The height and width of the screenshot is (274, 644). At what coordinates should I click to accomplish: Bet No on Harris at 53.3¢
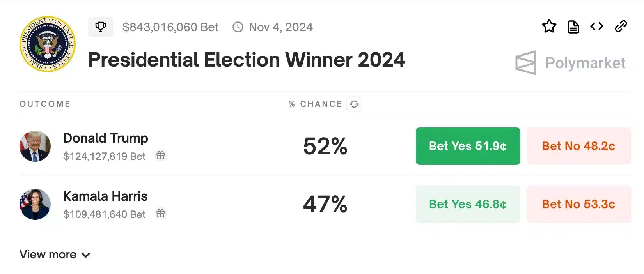point(578,204)
